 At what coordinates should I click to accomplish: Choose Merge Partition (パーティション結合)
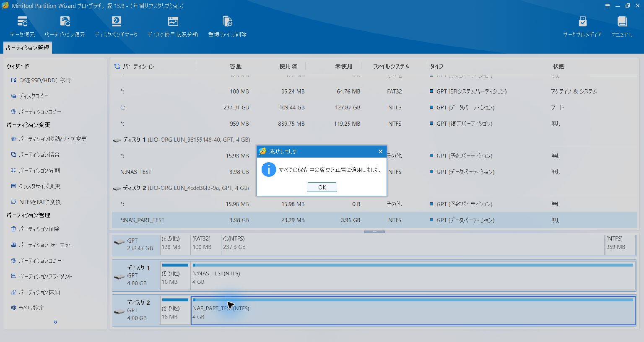tap(35, 155)
